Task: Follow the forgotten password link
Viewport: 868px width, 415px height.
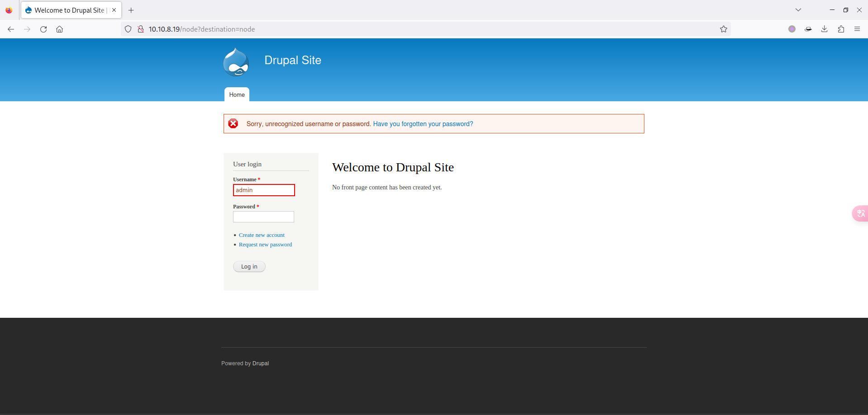Action: click(423, 124)
